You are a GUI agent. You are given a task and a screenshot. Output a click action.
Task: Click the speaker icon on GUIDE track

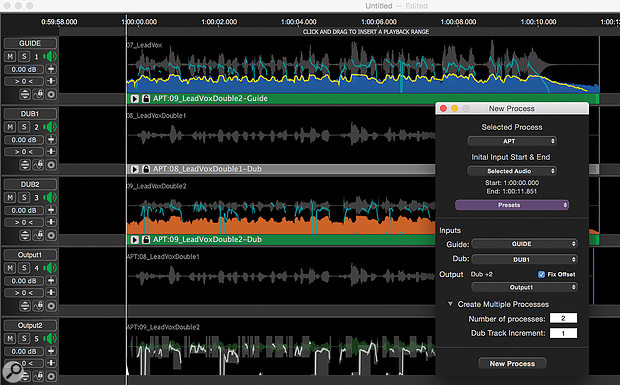point(50,57)
